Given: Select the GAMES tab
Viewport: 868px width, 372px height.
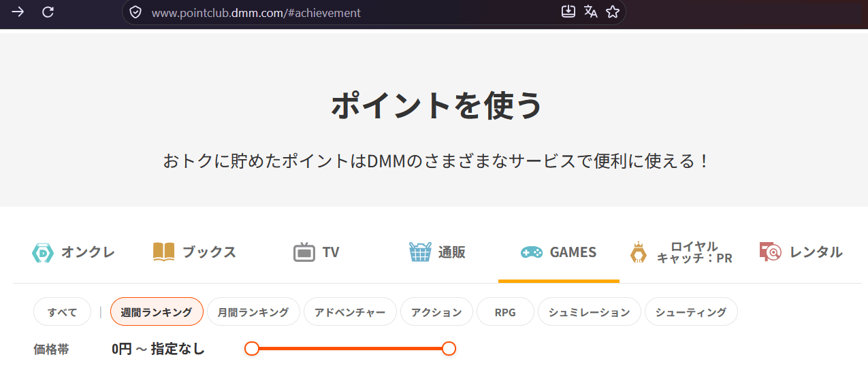Looking at the screenshot, I should coord(559,252).
